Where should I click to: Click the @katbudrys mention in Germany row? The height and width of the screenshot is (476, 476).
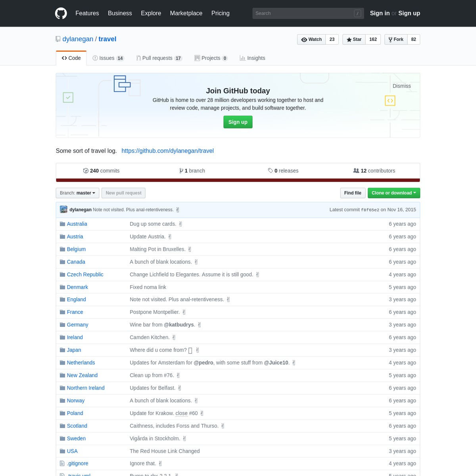179,324
